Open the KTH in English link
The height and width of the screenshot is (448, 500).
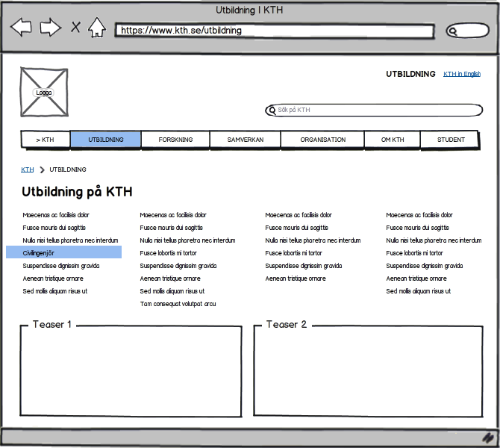pos(462,74)
